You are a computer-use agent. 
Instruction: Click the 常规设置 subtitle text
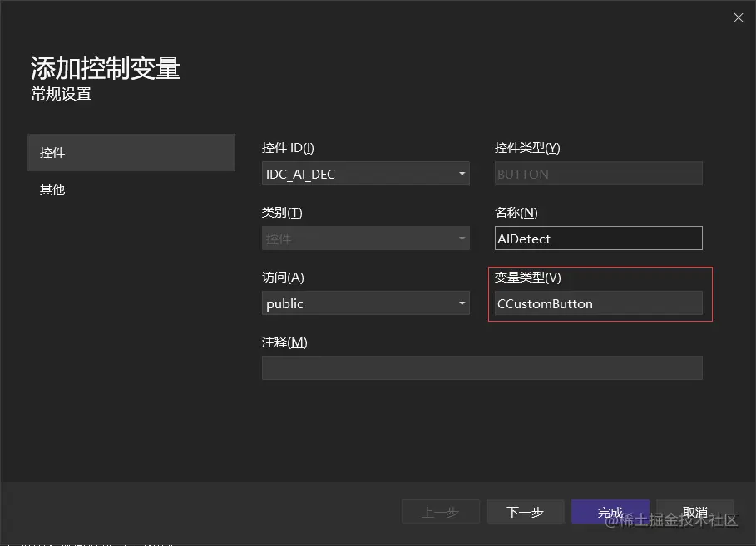62,94
